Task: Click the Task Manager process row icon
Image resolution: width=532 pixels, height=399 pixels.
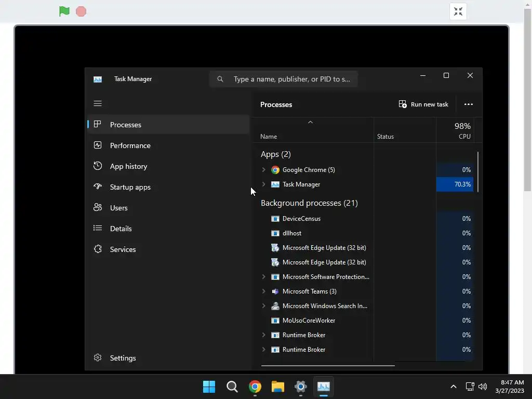Action: [275, 184]
